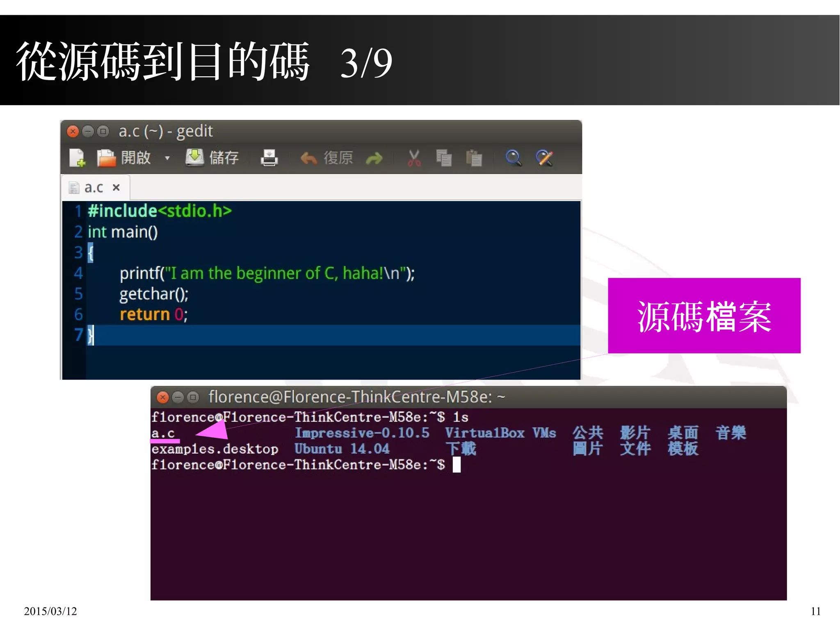Viewport: 840px width, 630px height.
Task: Click 下載 directory in terminal
Action: 461,449
